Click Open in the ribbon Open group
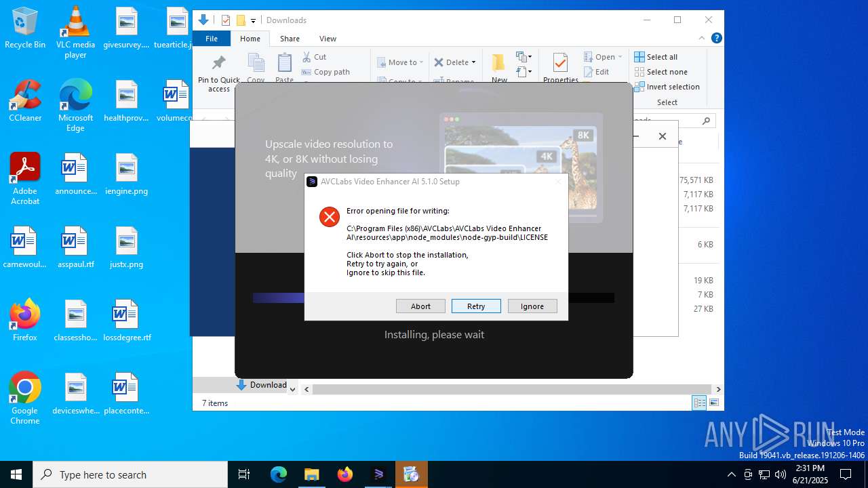 [600, 57]
